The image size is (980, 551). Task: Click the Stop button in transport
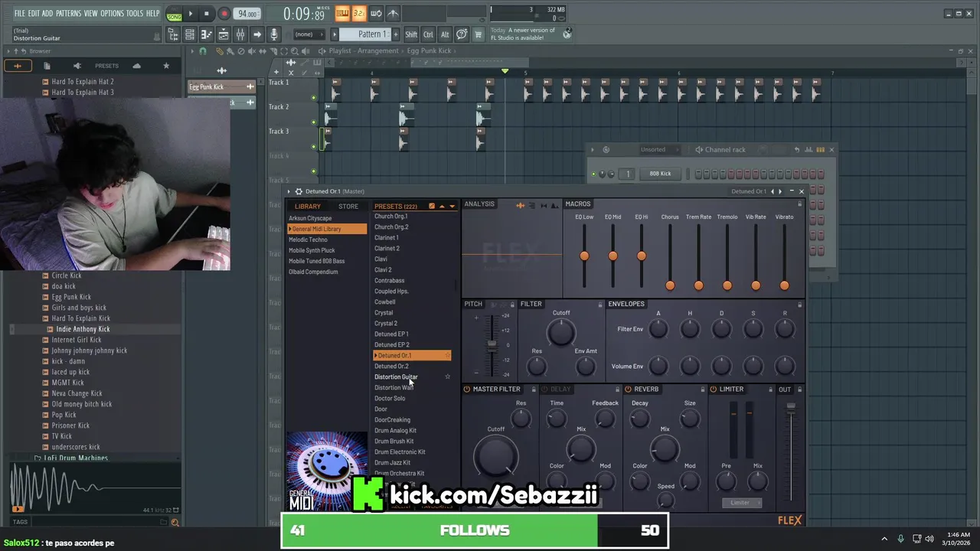point(206,14)
